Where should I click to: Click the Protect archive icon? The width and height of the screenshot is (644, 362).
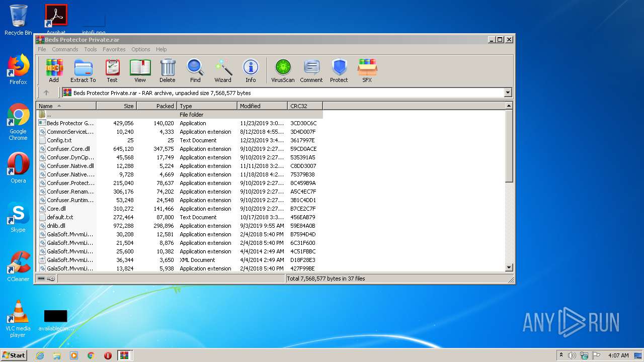(339, 70)
